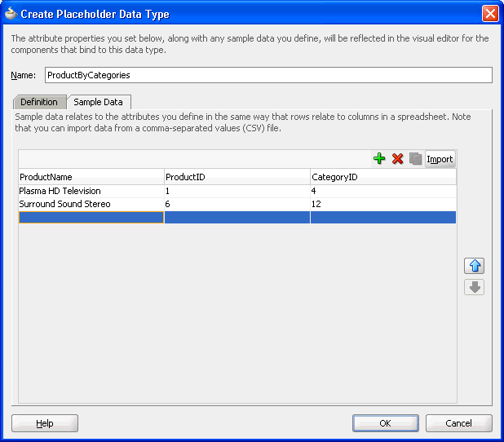Click the CategoryID column header
Screen dimensions: 504x442
383,177
